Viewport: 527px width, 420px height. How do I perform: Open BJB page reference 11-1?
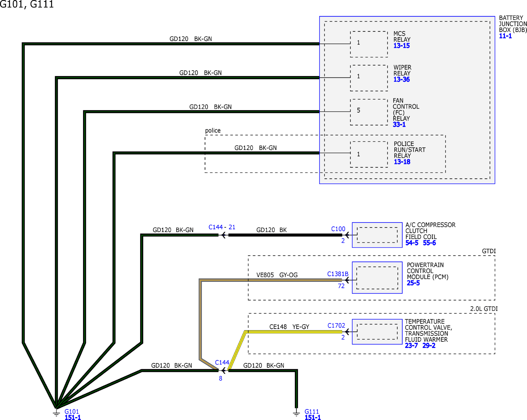click(505, 36)
